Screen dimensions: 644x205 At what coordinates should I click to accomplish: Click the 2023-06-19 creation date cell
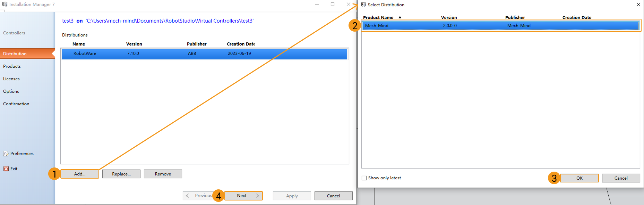click(x=239, y=54)
